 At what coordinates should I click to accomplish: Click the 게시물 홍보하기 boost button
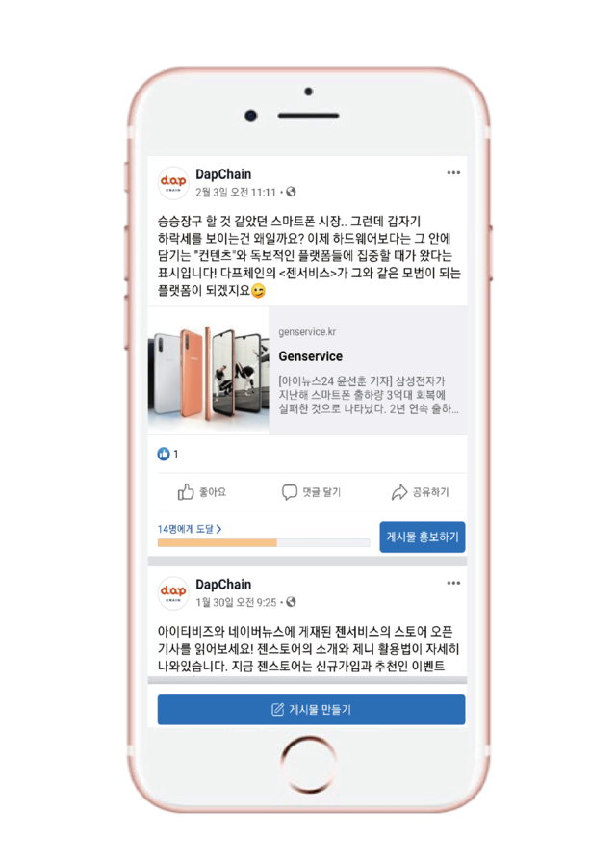423,537
